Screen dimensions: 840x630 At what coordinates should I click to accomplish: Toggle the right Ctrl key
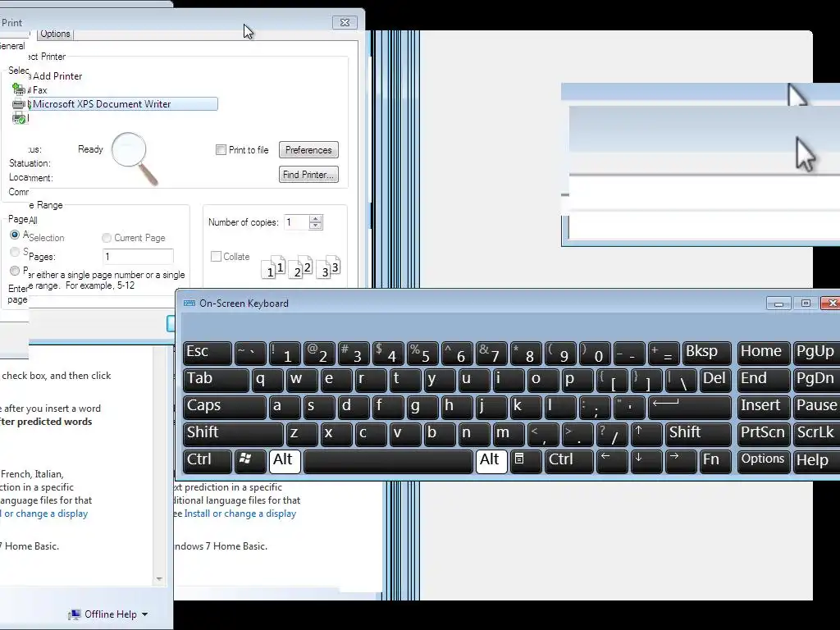(569, 462)
